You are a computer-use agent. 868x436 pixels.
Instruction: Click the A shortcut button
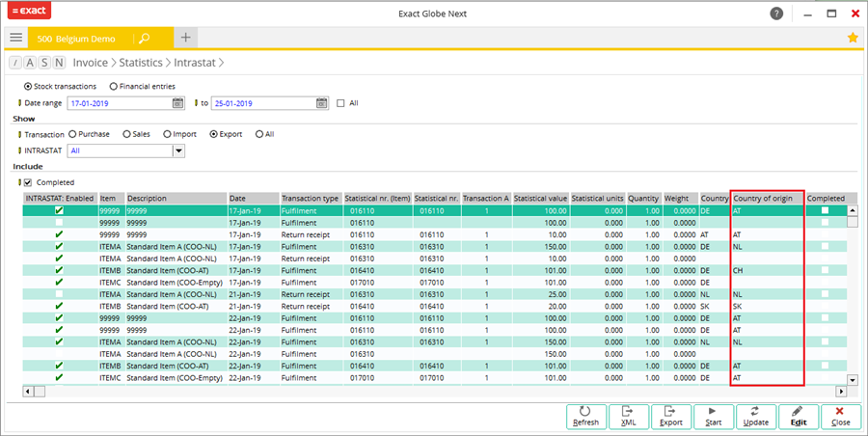coord(30,63)
